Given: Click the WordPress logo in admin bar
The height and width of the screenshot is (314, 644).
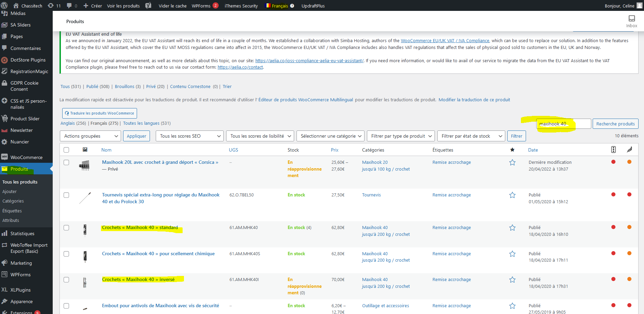Looking at the screenshot, I should [4, 5].
